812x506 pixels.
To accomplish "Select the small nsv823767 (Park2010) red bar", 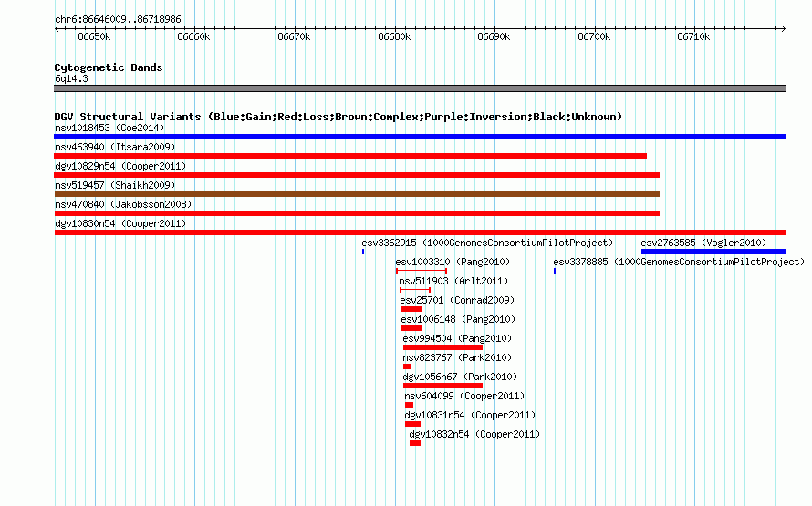I will [407, 367].
